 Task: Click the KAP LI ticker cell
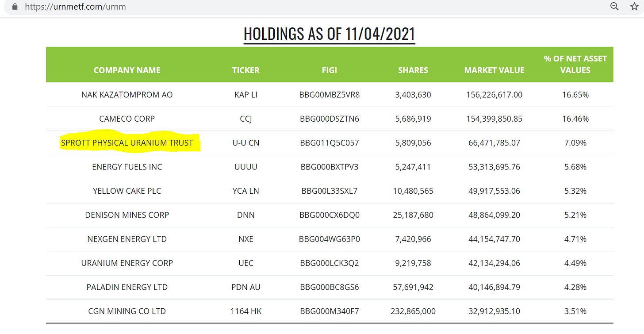pos(246,95)
